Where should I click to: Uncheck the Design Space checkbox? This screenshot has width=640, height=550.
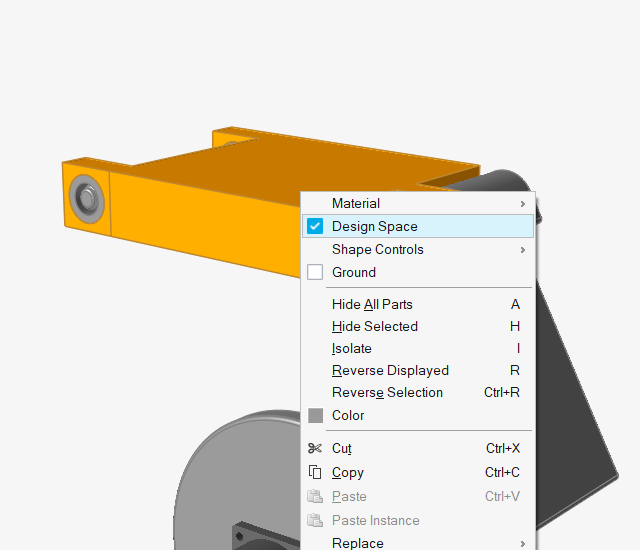315,226
